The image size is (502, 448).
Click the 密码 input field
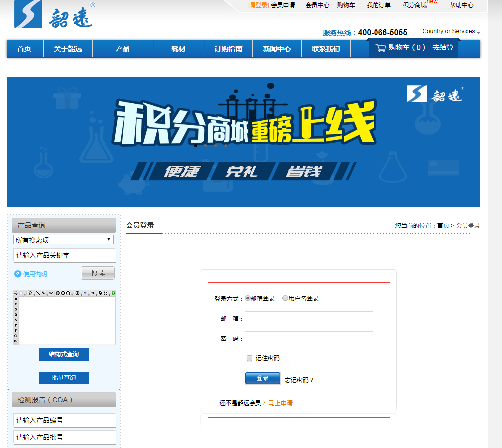click(309, 338)
